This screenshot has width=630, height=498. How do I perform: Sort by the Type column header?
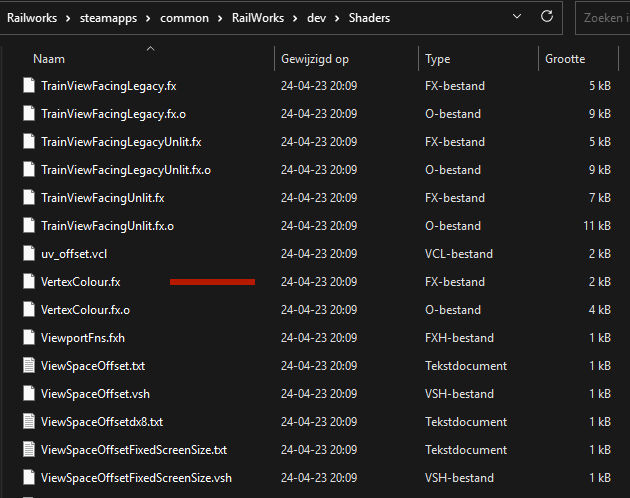point(438,59)
